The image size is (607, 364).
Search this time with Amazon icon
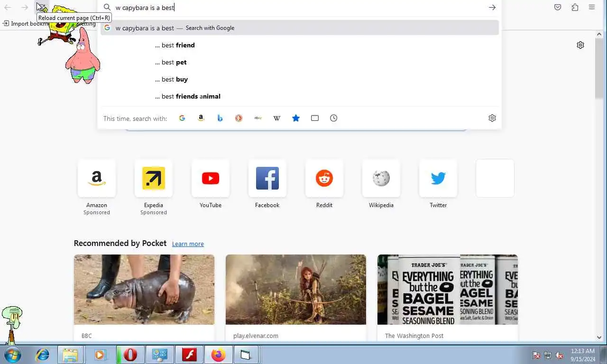201,118
